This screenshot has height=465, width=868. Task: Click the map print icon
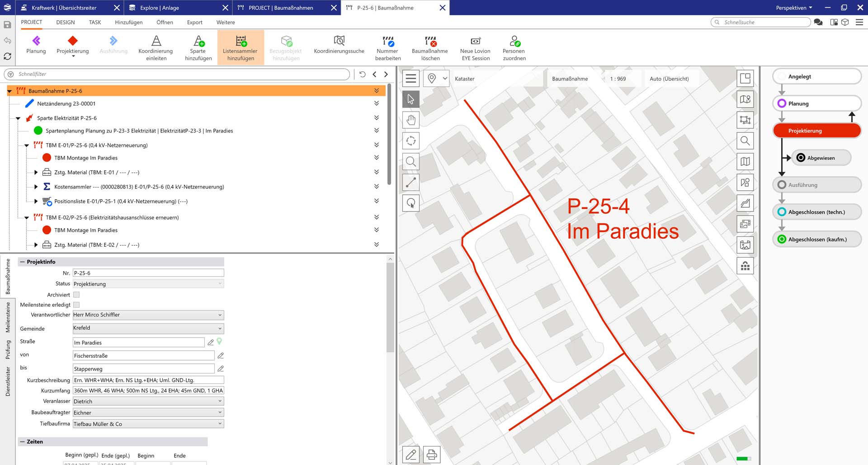click(431, 454)
